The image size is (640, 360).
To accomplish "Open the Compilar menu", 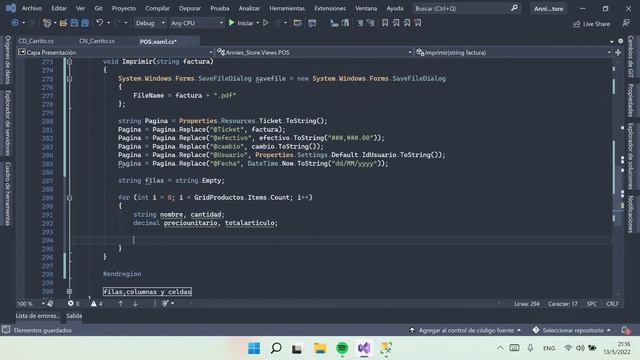I will tap(157, 8).
